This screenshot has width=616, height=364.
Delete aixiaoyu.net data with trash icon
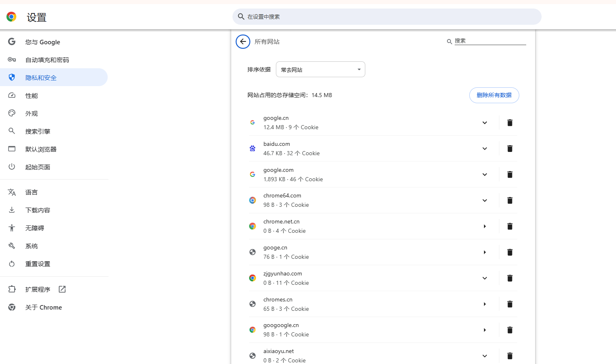(510, 356)
